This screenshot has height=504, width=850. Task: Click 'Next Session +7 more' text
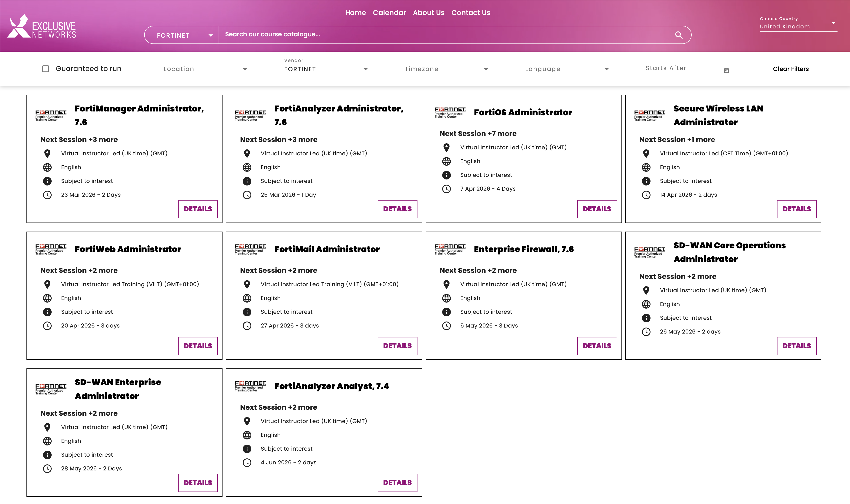[478, 133]
